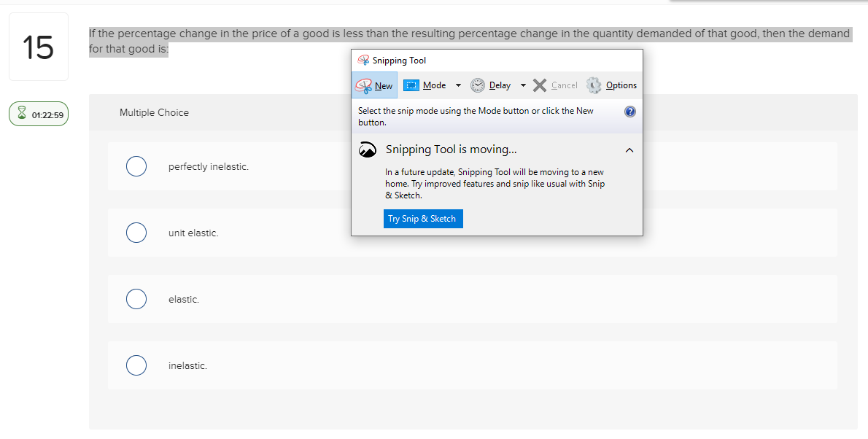Click the 'Snipping Tool' window title text
868x439 pixels.
click(399, 61)
